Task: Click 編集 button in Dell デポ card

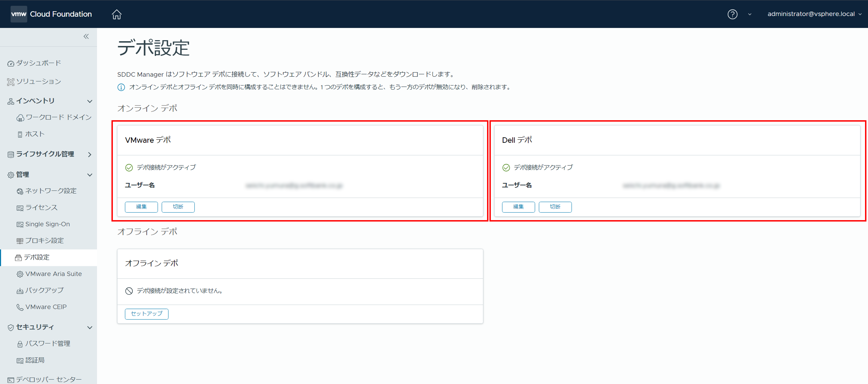Action: click(x=518, y=207)
